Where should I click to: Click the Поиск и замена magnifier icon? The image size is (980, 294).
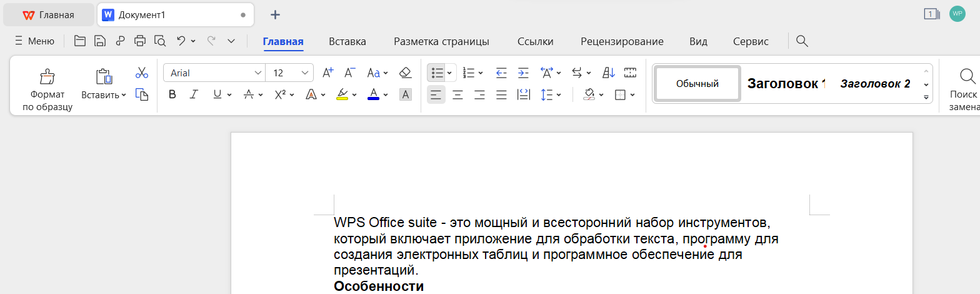coord(967,76)
